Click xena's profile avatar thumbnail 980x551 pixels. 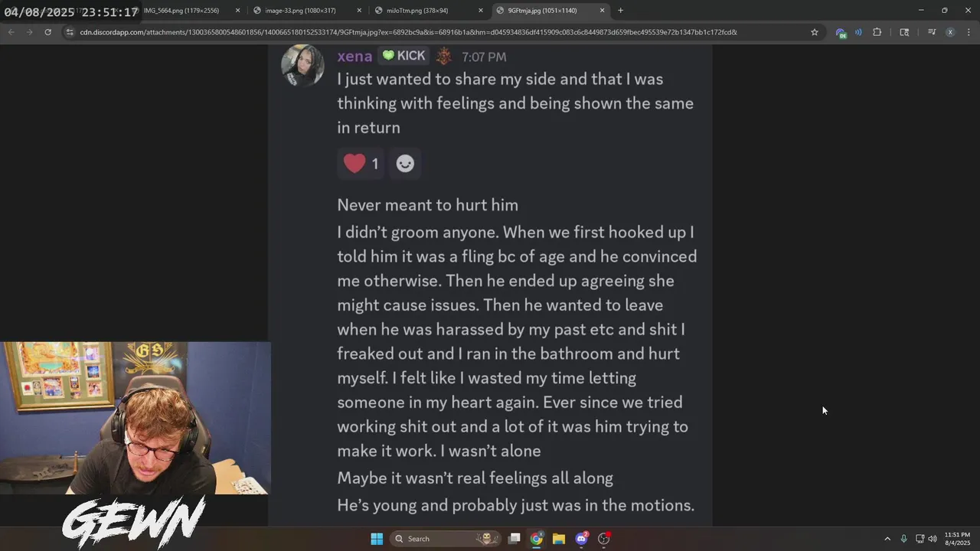tap(302, 65)
